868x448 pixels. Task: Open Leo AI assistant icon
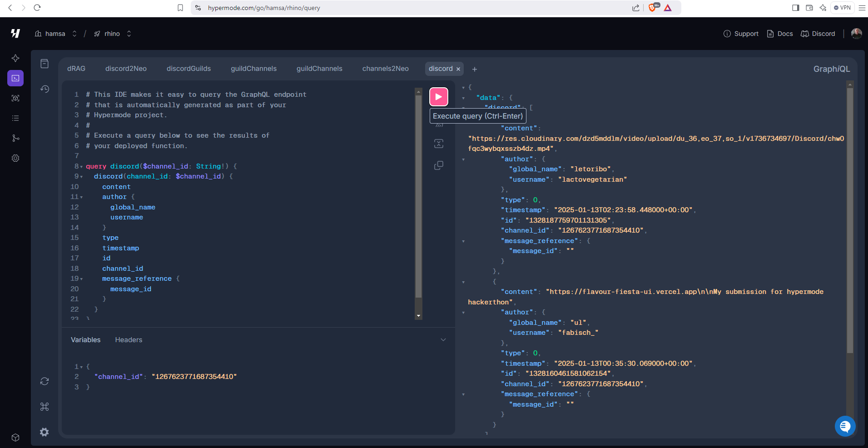coord(823,8)
